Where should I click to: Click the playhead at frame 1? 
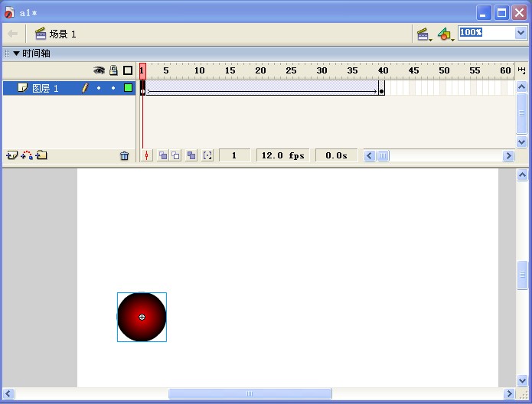pyautogui.click(x=142, y=71)
